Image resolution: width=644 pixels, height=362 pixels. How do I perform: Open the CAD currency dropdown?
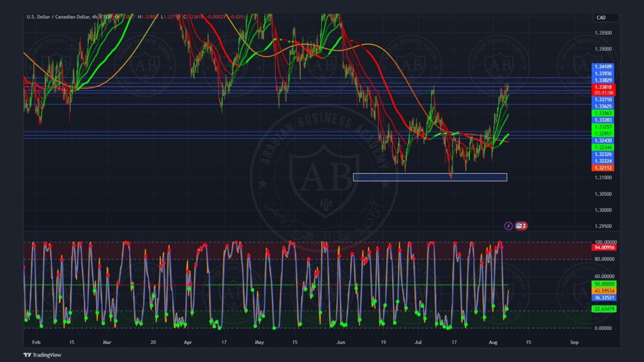click(605, 18)
